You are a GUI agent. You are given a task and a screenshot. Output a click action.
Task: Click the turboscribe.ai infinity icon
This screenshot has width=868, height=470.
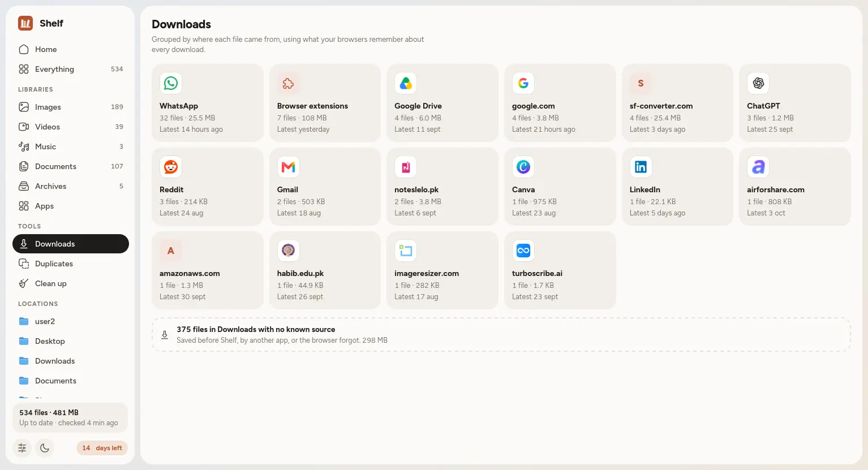click(523, 251)
